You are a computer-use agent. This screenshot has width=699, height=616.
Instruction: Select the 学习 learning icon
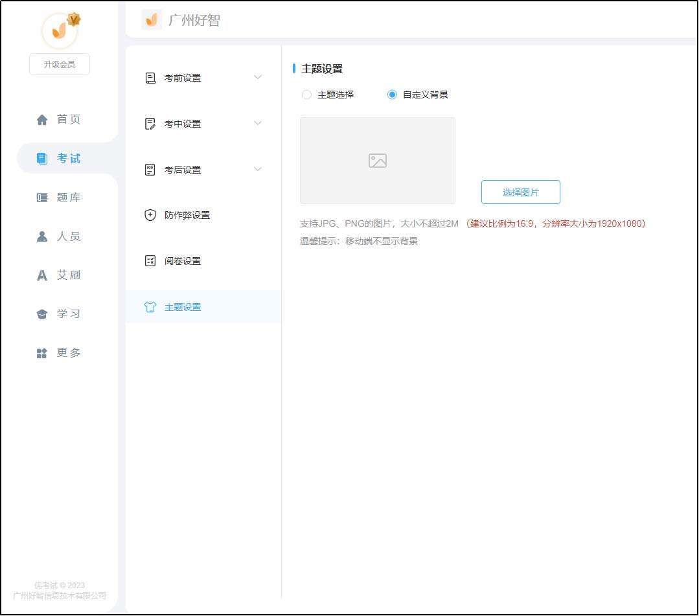41,314
